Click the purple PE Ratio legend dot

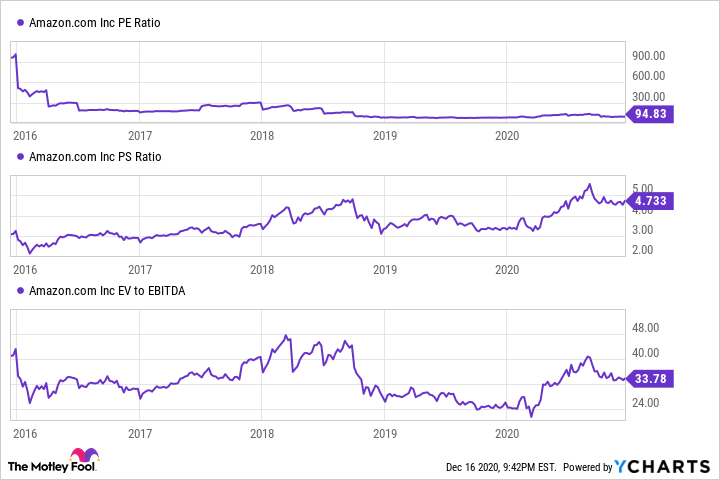tap(21, 22)
